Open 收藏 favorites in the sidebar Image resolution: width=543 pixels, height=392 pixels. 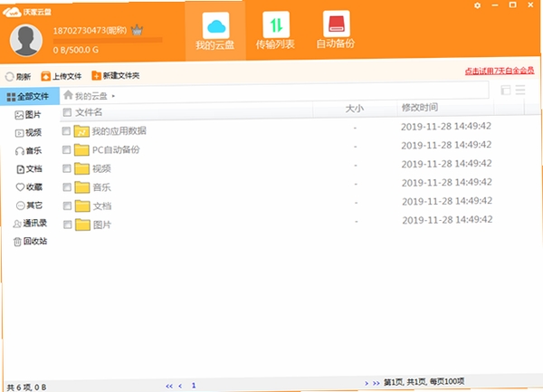tap(29, 187)
